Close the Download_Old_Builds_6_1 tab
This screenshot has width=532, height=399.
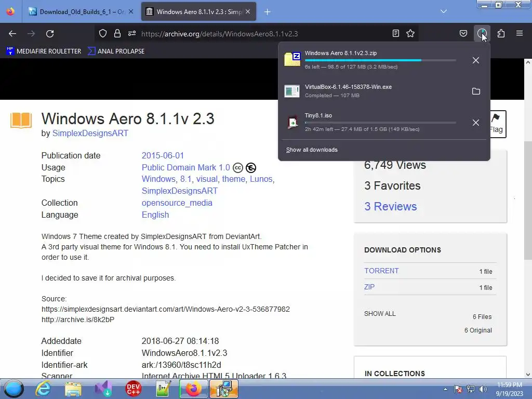pyautogui.click(x=131, y=11)
